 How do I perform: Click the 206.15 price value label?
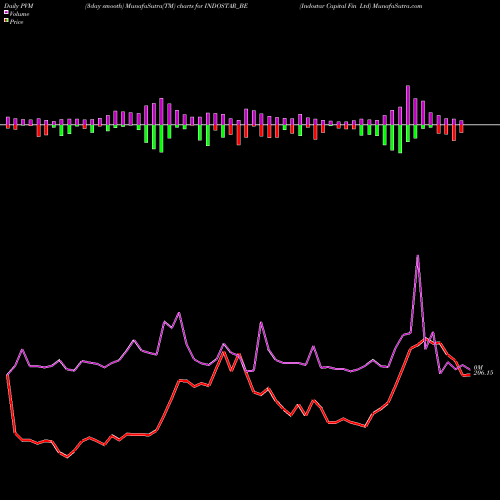[483, 373]
